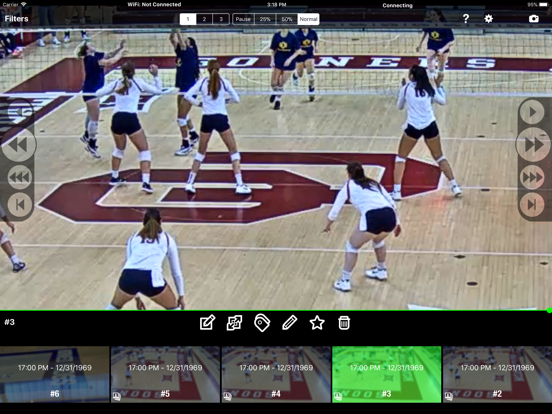Screen dimensions: 552x414
Task: Select camera segment 3
Action: click(x=221, y=19)
